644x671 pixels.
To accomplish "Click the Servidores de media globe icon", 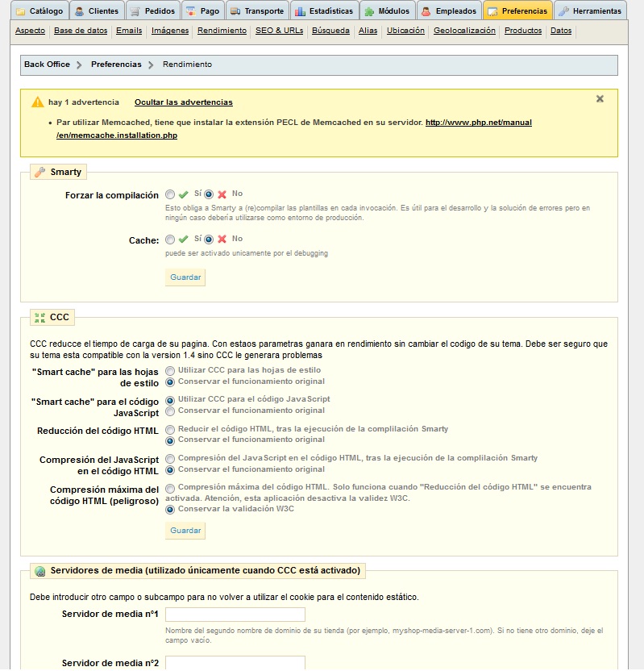I will tap(39, 571).
